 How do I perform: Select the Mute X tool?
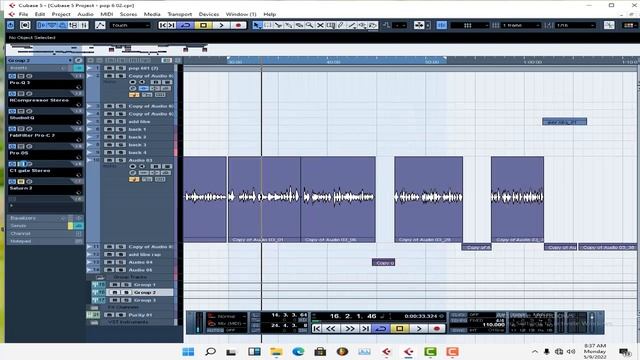click(x=320, y=25)
